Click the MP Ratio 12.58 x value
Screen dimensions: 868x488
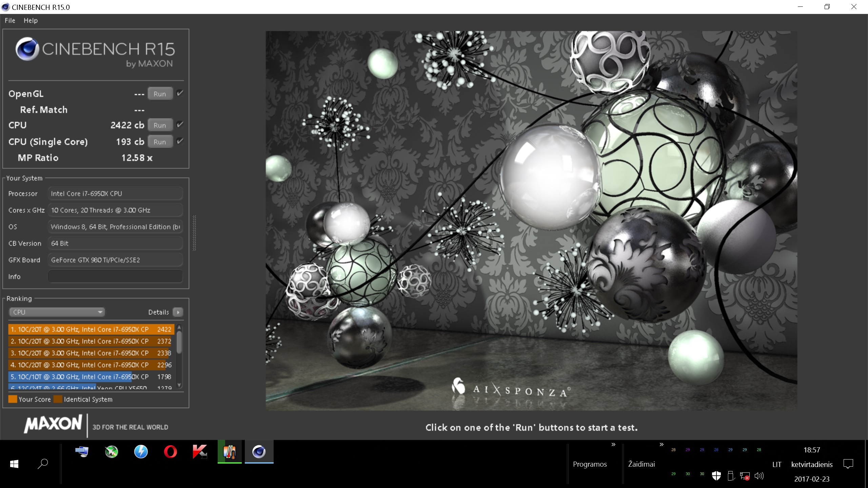137,158
